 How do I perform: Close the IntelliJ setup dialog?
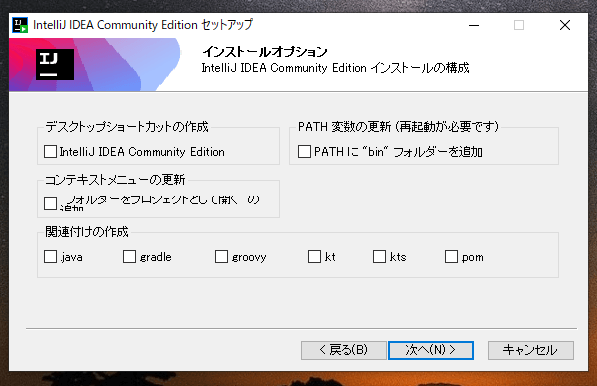tap(565, 25)
